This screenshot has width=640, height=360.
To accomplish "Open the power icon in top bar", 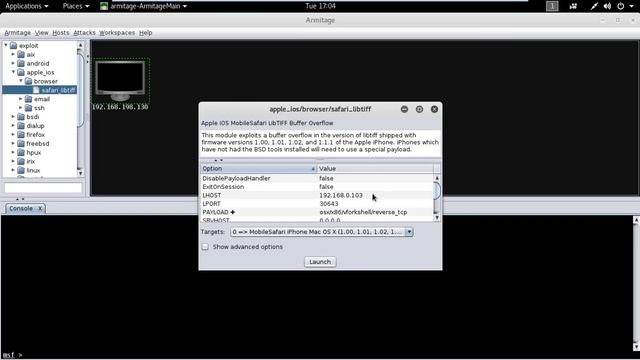I will click(x=620, y=6).
